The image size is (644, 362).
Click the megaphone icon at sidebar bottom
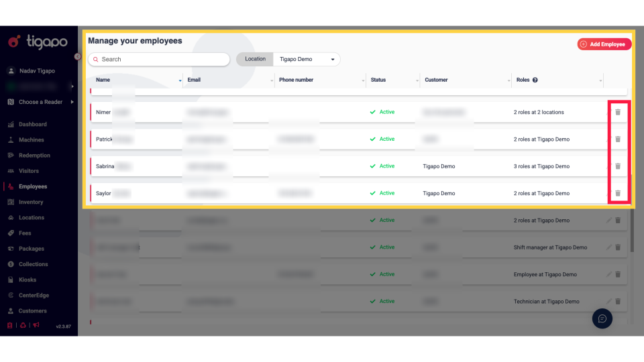pyautogui.click(x=36, y=326)
